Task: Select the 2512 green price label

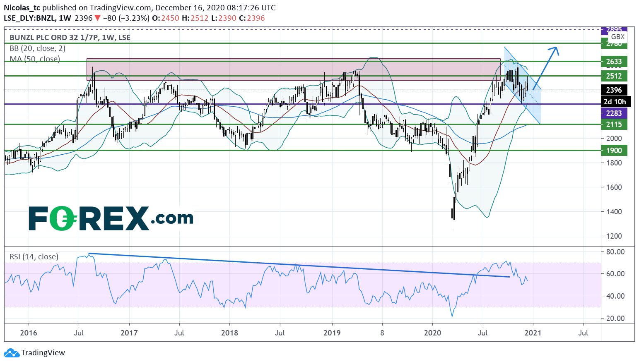Action: tap(614, 76)
